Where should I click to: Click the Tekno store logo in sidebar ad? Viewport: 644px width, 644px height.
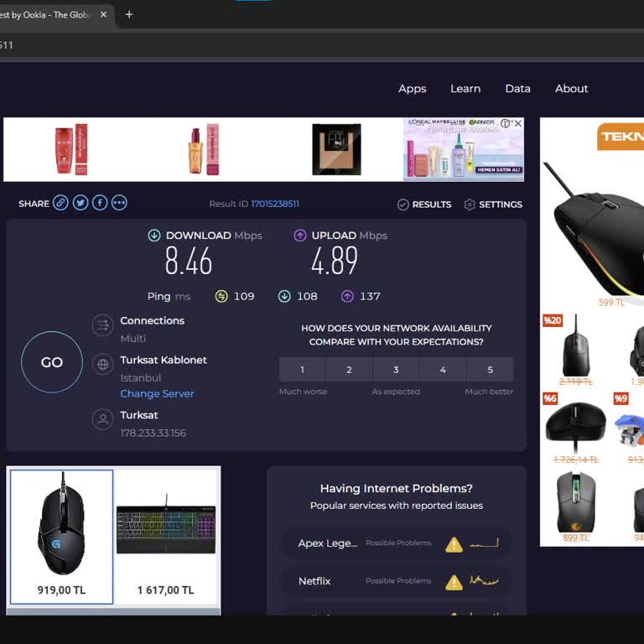point(621,137)
